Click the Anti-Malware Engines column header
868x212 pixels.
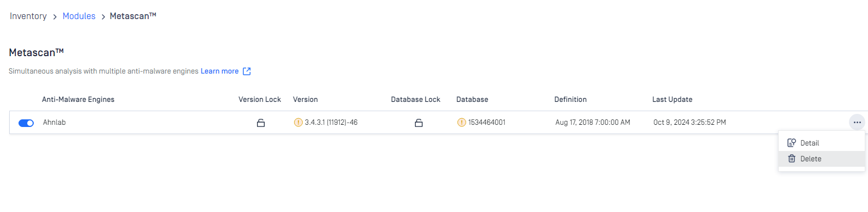78,100
